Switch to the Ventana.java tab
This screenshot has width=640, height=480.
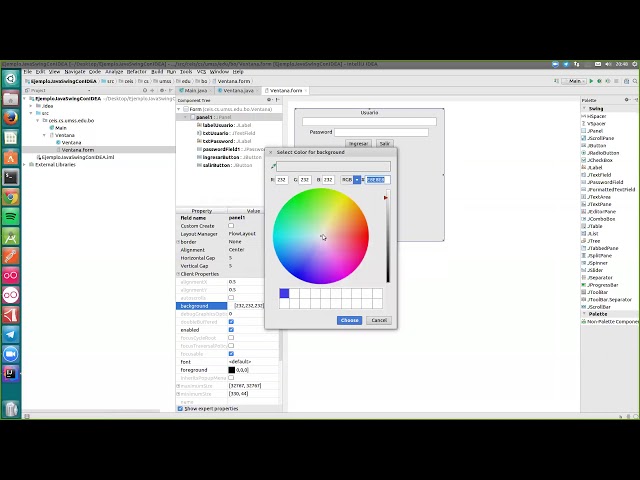(x=238, y=91)
